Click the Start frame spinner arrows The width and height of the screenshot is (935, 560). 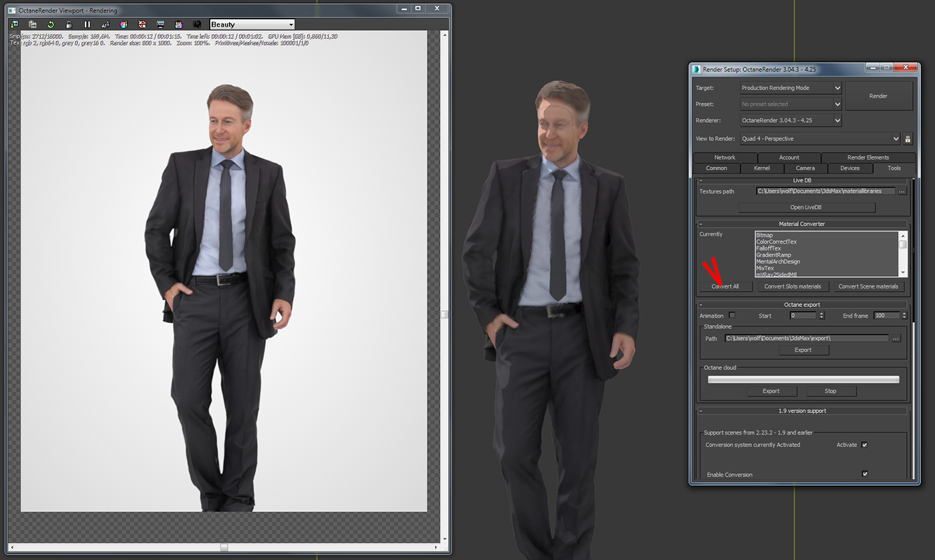822,316
